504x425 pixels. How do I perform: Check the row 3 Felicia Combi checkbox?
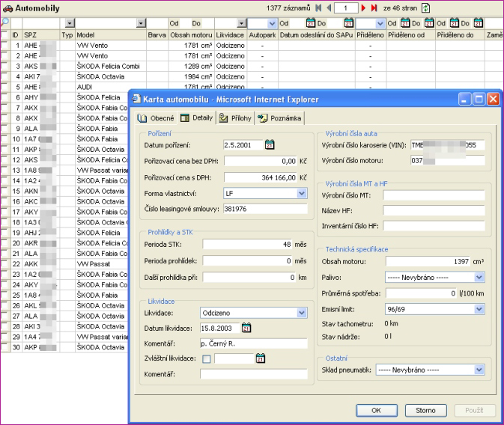pos(4,66)
